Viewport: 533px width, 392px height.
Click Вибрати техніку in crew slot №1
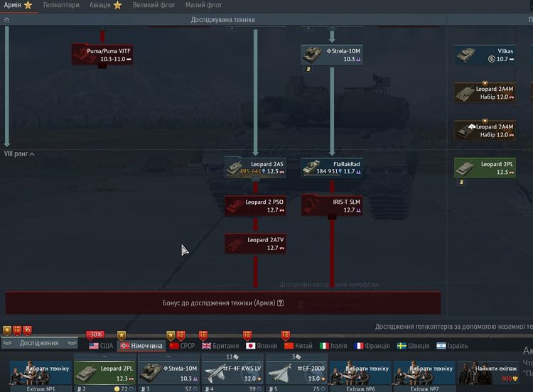click(x=41, y=374)
